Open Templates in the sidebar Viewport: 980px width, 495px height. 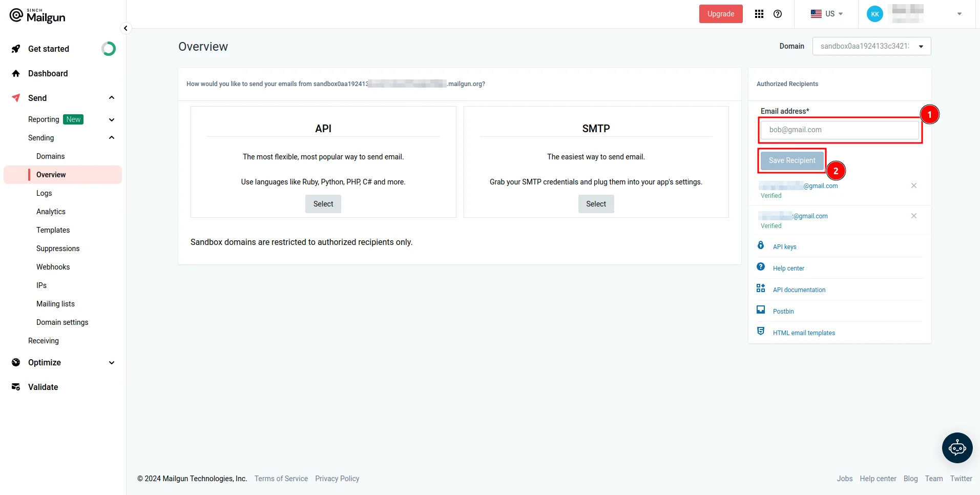click(x=53, y=230)
